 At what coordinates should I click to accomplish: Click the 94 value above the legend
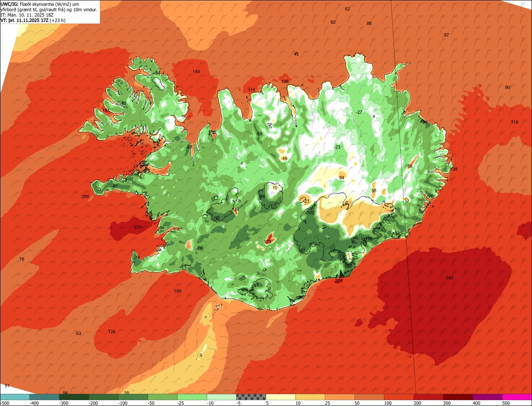[65, 392]
